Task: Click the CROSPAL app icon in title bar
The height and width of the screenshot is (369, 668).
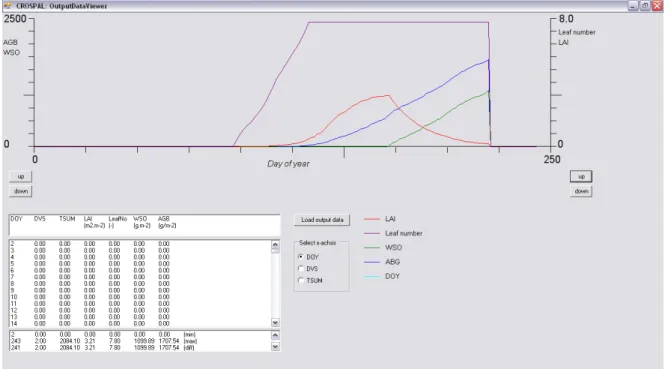Action: (7, 6)
